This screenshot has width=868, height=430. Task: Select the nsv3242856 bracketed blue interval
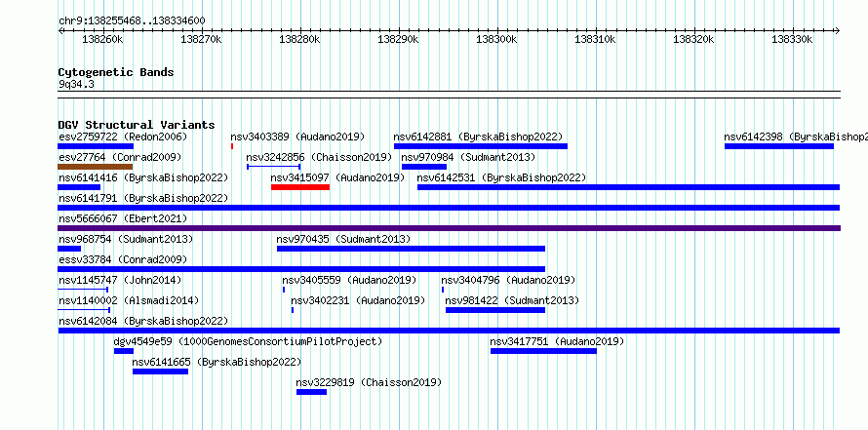point(273,167)
